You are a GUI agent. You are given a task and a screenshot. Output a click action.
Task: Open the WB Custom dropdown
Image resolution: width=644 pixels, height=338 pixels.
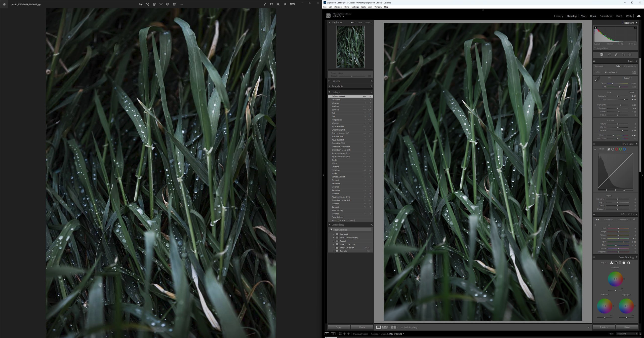coord(627,78)
